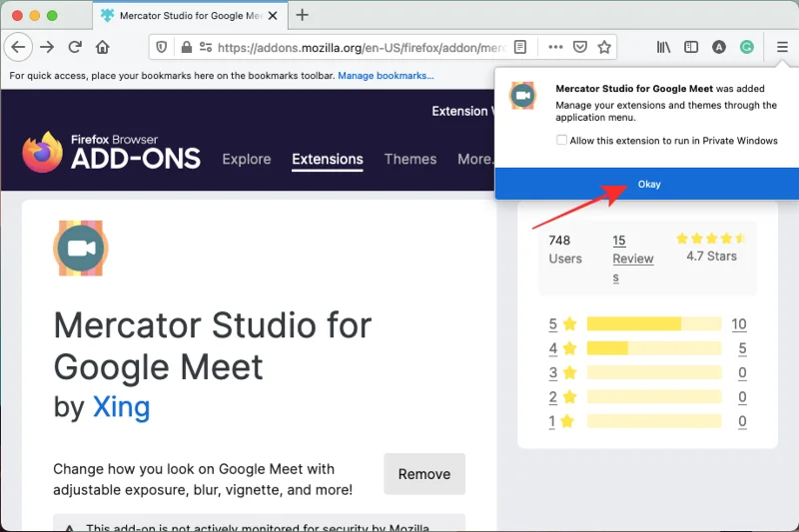The height and width of the screenshot is (532, 799).
Task: Filter reviews by the 5-star rating bar
Action: click(653, 323)
